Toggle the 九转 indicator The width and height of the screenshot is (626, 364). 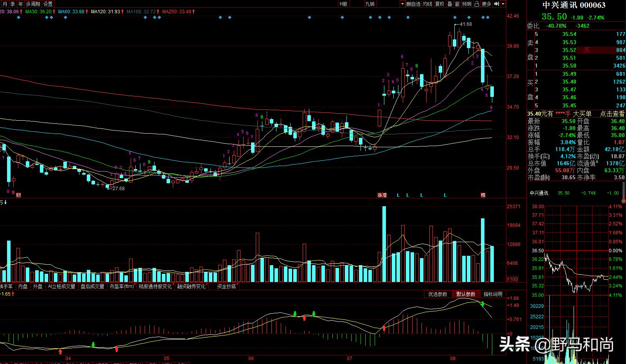click(x=370, y=4)
